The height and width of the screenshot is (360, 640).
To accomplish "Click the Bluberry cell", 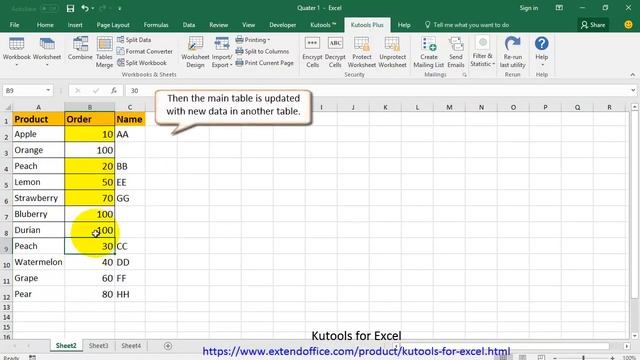I will click(38, 214).
